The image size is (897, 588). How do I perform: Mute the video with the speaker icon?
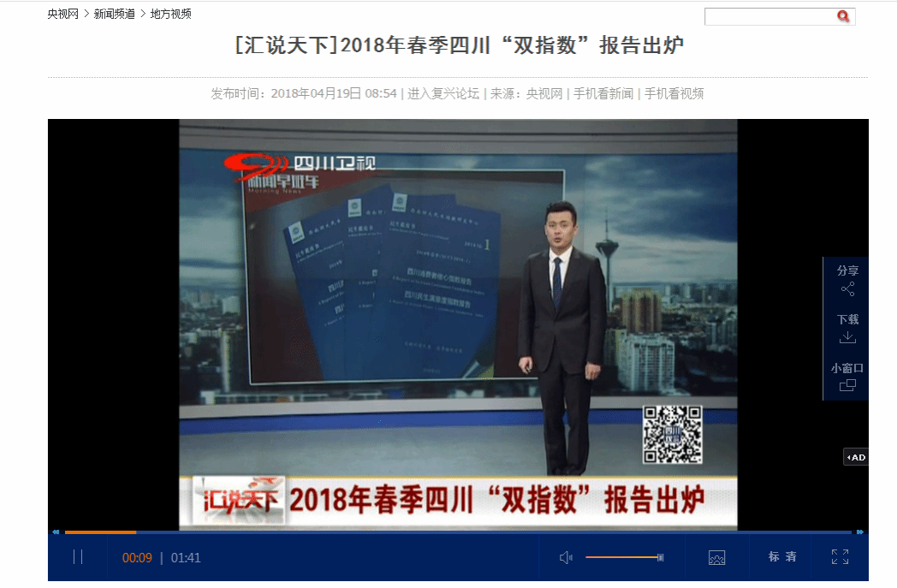click(x=565, y=558)
